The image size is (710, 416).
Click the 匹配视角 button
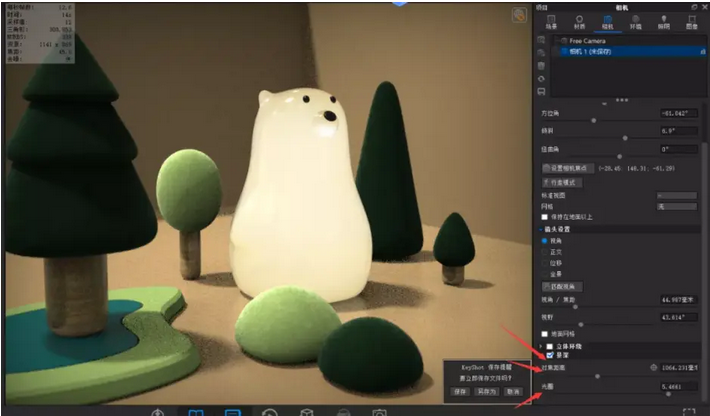coord(560,286)
